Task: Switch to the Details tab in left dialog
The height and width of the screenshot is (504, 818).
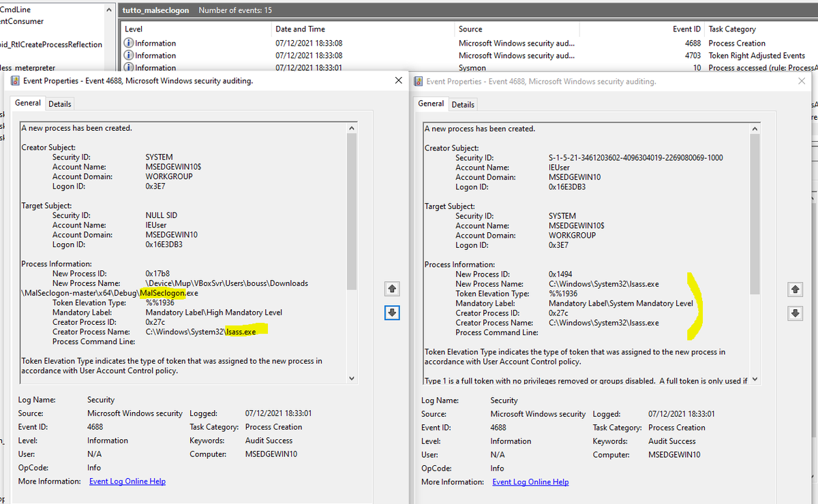Action: tap(59, 103)
